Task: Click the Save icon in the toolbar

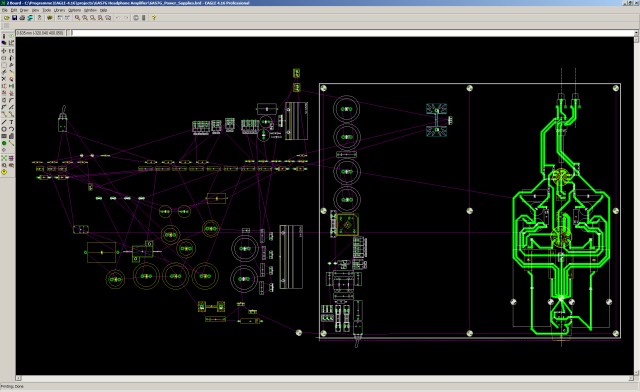Action: click(x=14, y=18)
